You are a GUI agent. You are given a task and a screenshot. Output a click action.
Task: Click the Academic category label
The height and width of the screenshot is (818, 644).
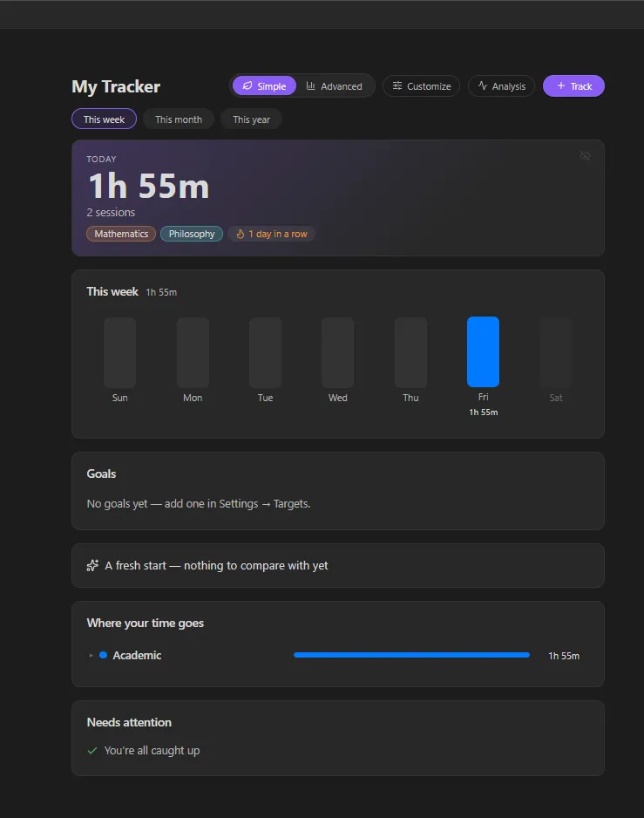point(137,655)
